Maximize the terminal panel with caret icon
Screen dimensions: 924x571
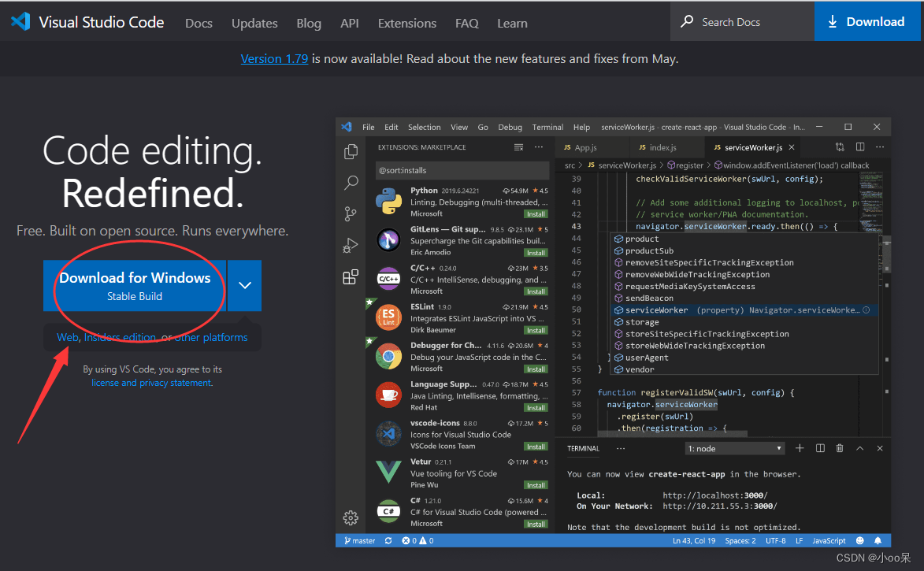[859, 448]
